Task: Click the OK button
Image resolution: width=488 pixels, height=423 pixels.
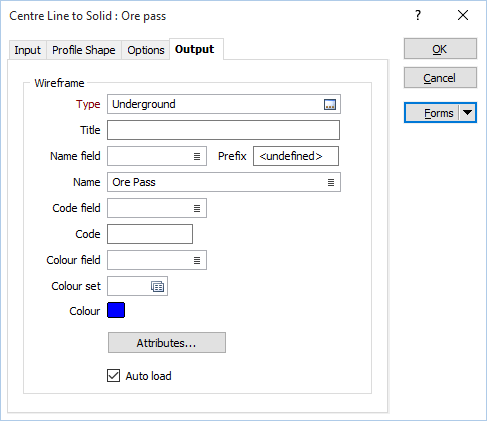Action: pyautogui.click(x=440, y=49)
